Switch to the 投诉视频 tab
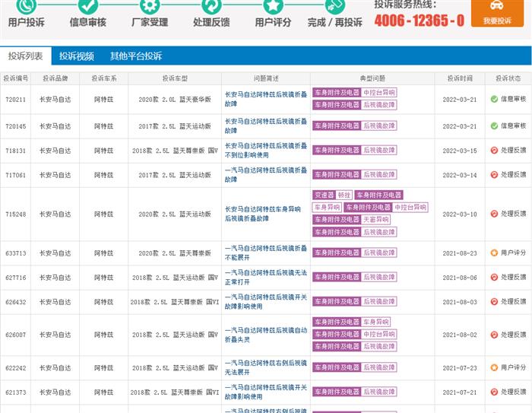532x413 pixels. (x=76, y=56)
